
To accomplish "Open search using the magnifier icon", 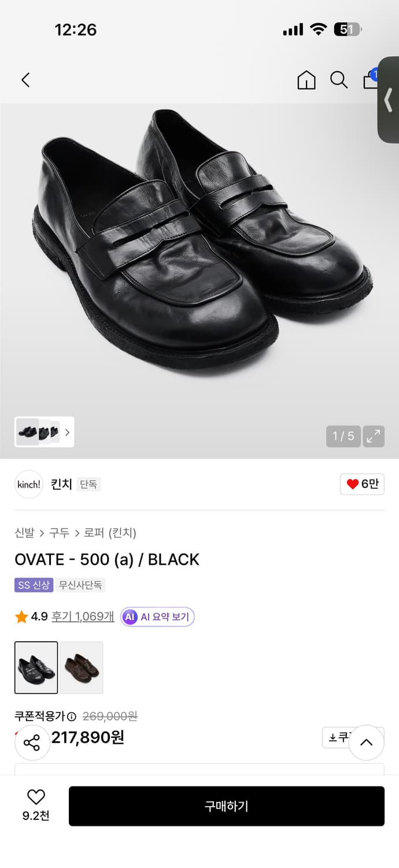I will coord(338,80).
